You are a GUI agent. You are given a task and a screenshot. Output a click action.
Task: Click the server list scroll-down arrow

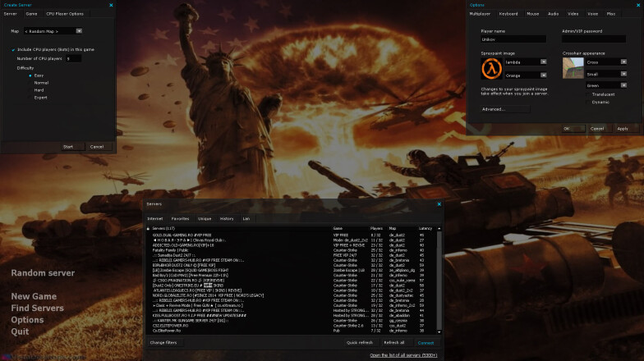point(439,331)
